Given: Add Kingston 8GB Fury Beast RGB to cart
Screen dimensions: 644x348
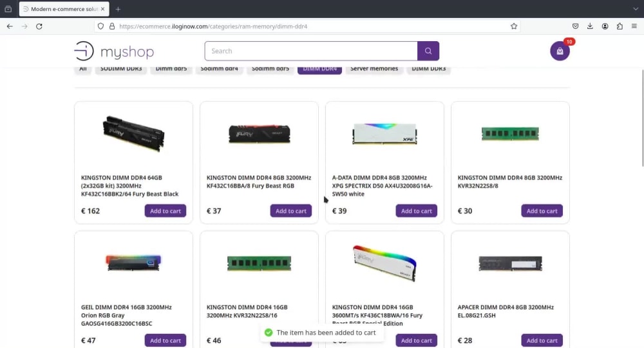Looking at the screenshot, I should click(291, 211).
